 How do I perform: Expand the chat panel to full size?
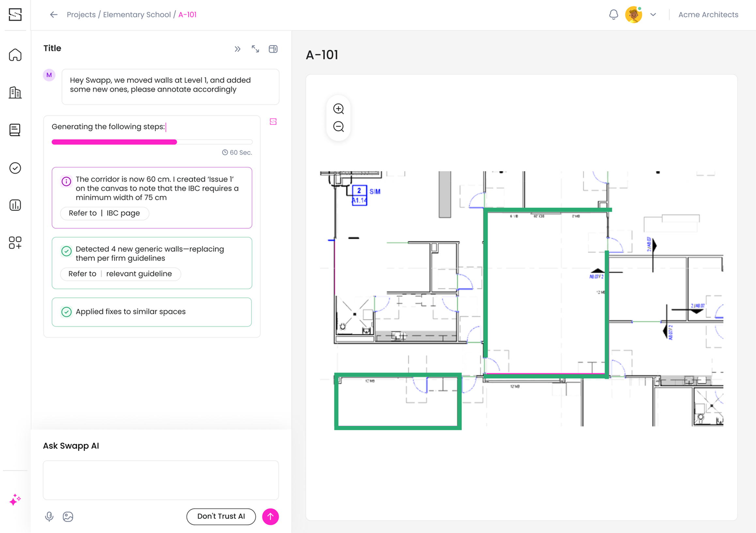tap(255, 49)
